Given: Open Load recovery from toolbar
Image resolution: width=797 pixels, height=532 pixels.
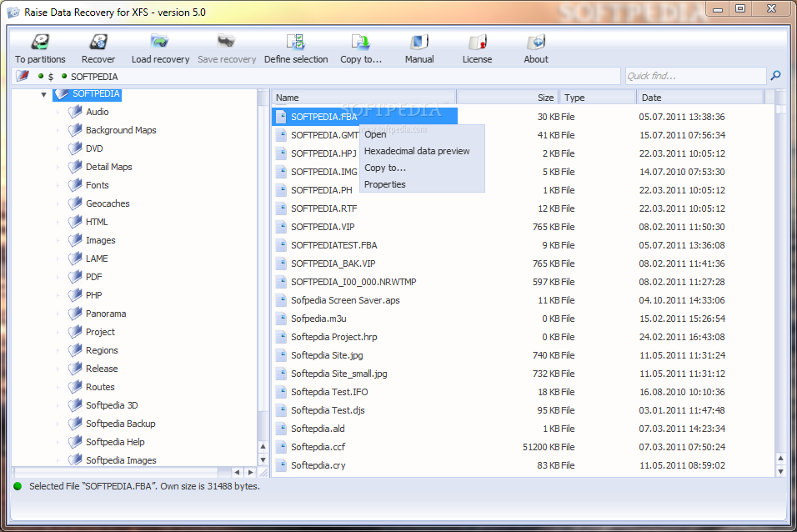Looking at the screenshot, I should tap(159, 42).
